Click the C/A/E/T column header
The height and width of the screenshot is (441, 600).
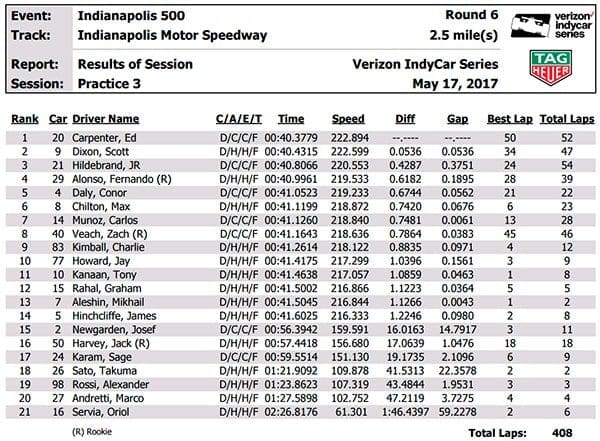point(238,119)
